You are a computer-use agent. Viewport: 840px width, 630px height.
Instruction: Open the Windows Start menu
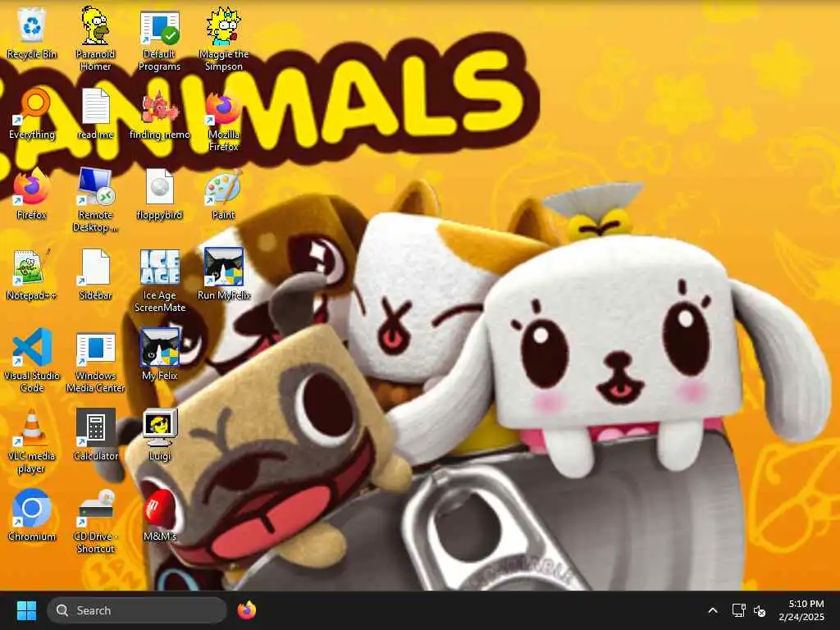pos(26,610)
